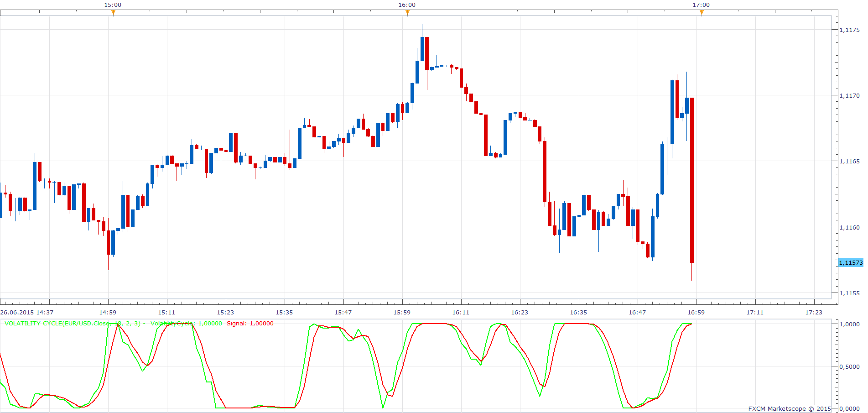Viewport: 868px width, 413px height.
Task: Click the 14:59 time axis label
Action: pyautogui.click(x=108, y=313)
